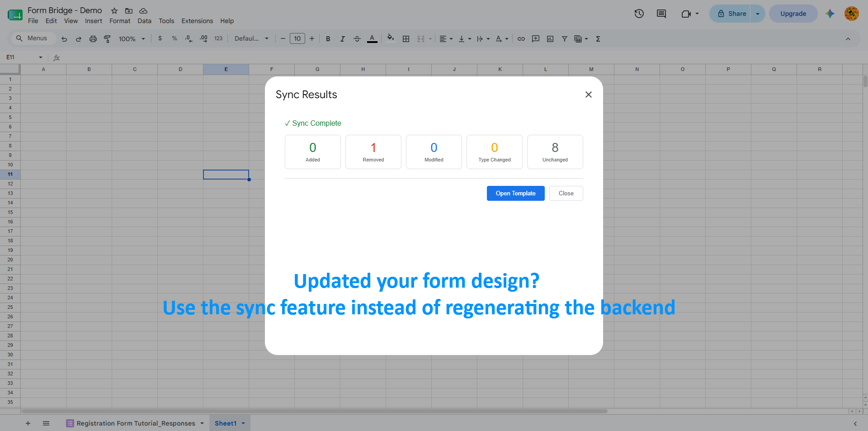Click the insert chart icon
The image size is (868, 431).
click(x=550, y=39)
